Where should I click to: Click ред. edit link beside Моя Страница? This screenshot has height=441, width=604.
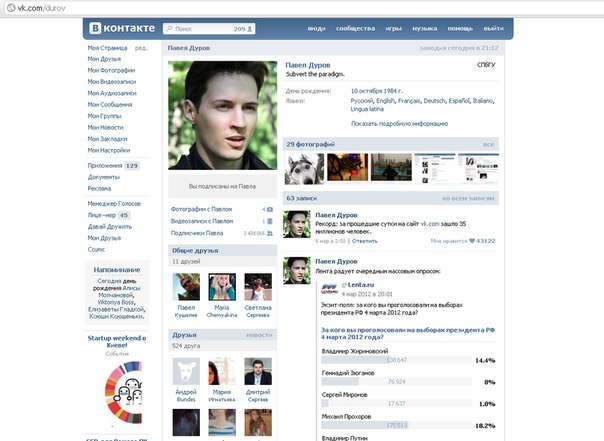141,48
